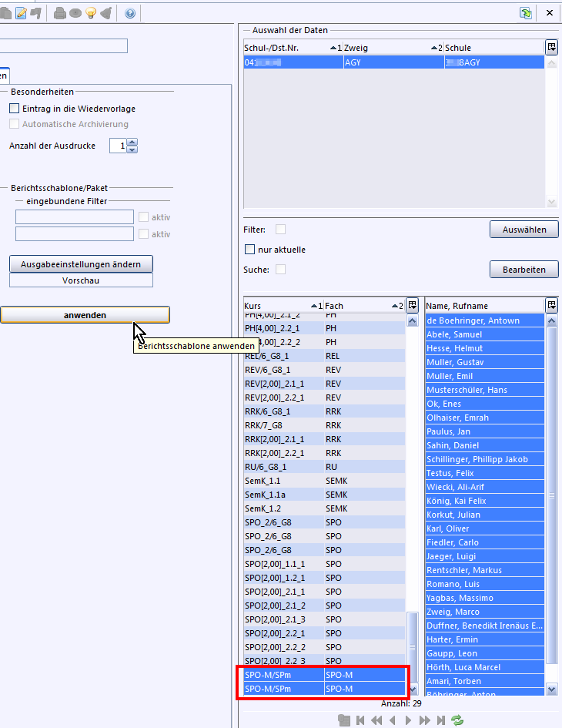Jump to last record navigation arrow
The width and height of the screenshot is (562, 728).
440,720
